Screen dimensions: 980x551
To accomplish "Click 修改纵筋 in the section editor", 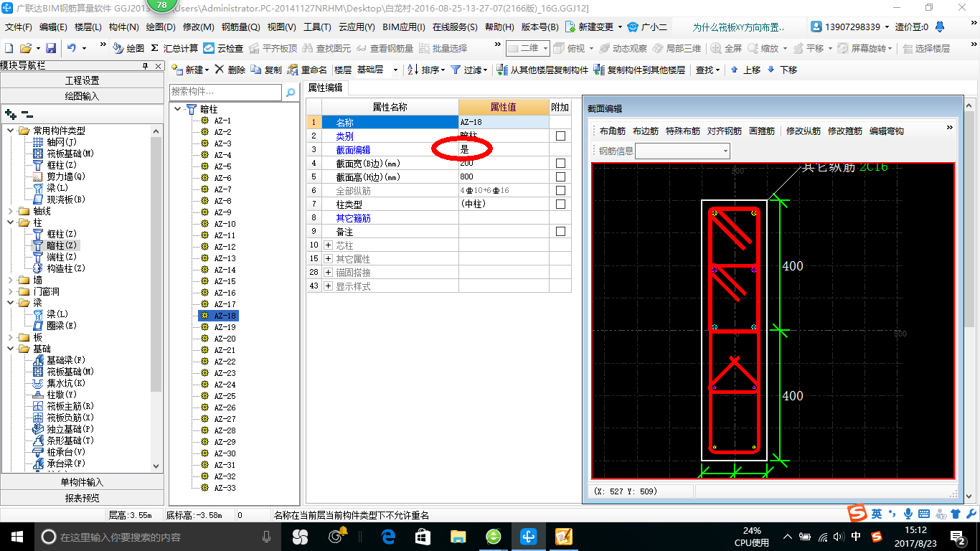I will [x=804, y=131].
